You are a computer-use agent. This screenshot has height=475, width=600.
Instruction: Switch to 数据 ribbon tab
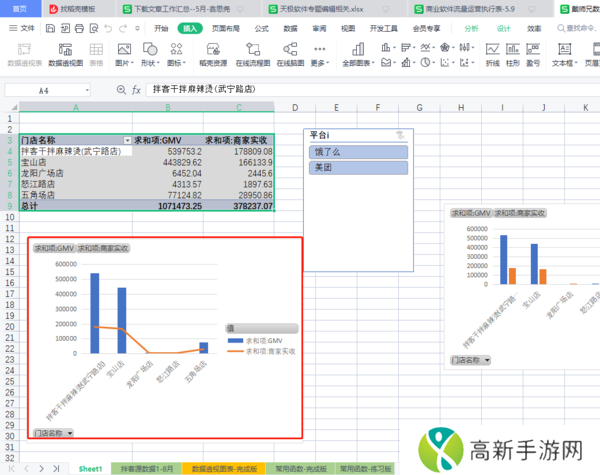coord(290,28)
